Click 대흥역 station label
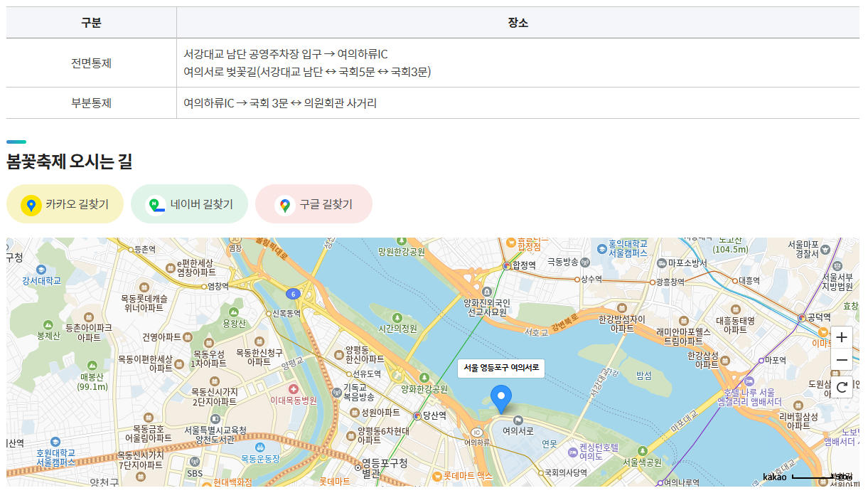 (749, 280)
